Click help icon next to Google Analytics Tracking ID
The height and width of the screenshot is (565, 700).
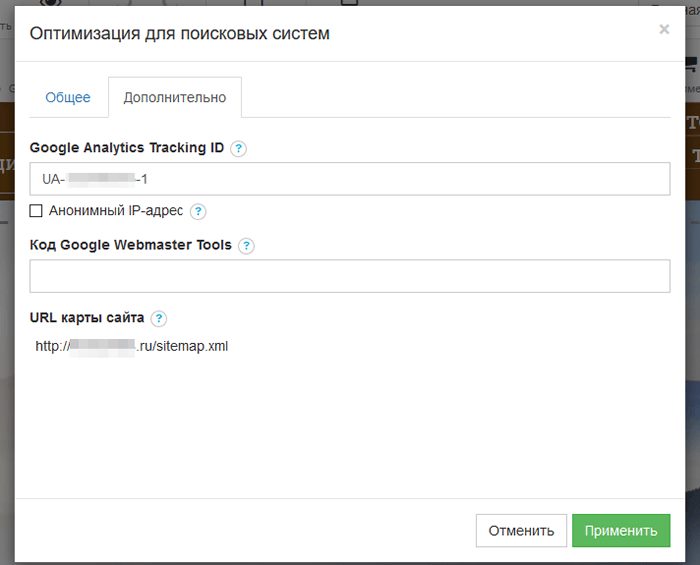[238, 148]
